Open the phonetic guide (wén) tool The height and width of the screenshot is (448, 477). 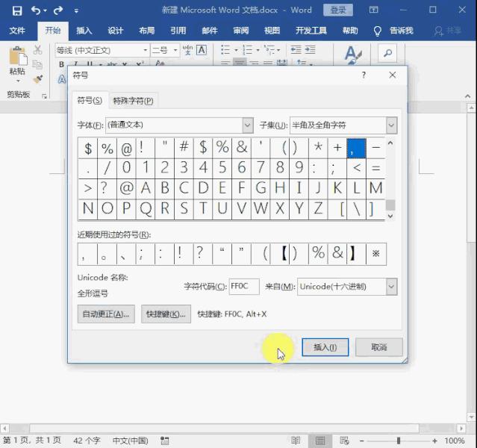click(187, 50)
